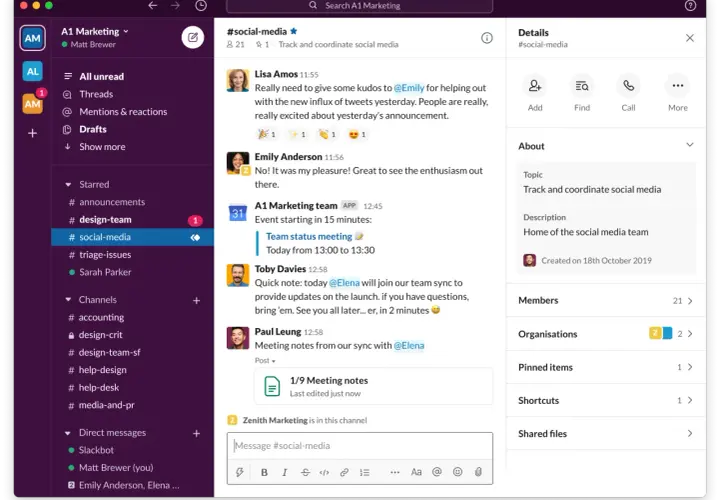This screenshot has height=500, width=720.
Task: Open the #announcements channel
Action: [x=132, y=202]
